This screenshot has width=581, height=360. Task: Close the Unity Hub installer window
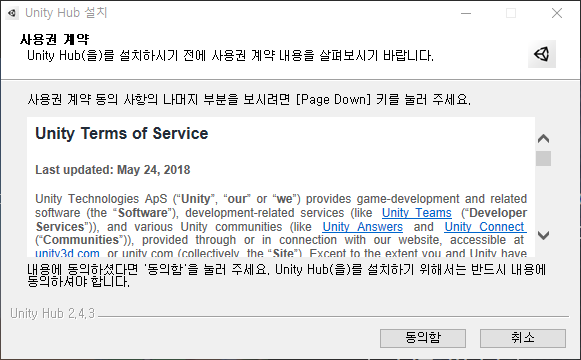[x=557, y=13]
